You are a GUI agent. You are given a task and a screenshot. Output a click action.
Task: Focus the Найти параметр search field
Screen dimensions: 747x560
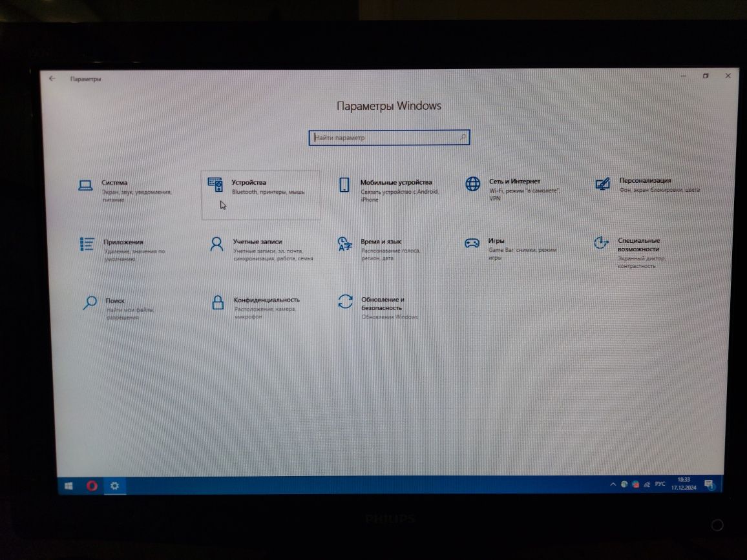pyautogui.click(x=389, y=138)
